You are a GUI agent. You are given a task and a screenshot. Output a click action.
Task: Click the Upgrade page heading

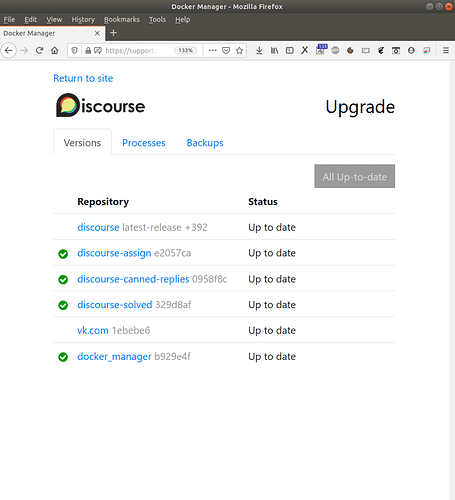pos(360,107)
